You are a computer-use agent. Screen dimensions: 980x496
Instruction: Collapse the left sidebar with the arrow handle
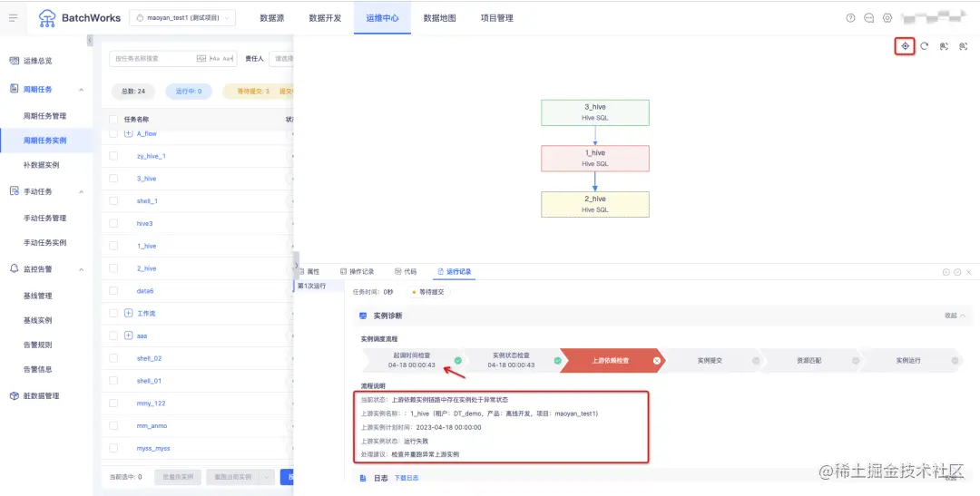click(x=89, y=41)
